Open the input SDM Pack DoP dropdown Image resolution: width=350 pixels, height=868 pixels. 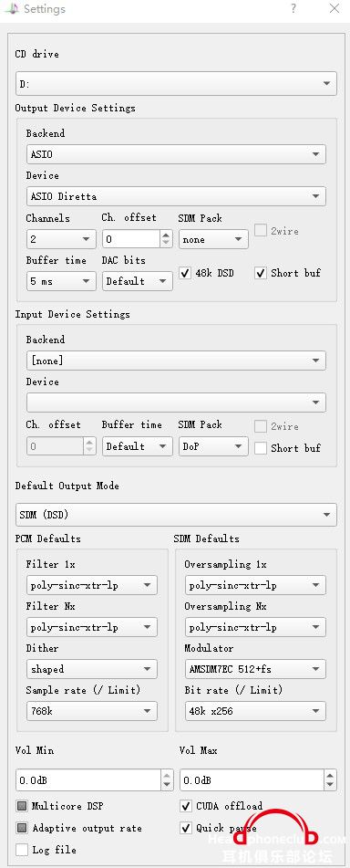point(213,446)
